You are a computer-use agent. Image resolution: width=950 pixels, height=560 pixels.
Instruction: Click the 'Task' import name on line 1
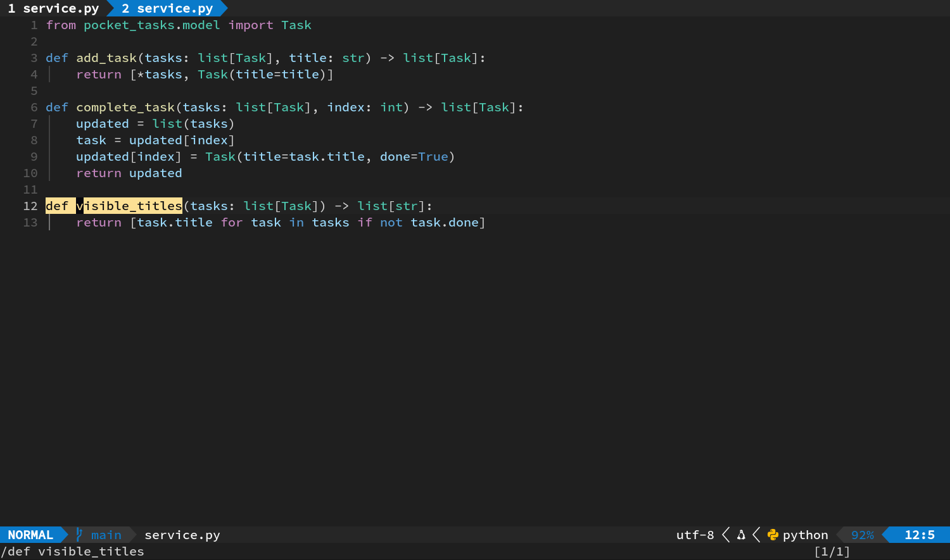(296, 25)
